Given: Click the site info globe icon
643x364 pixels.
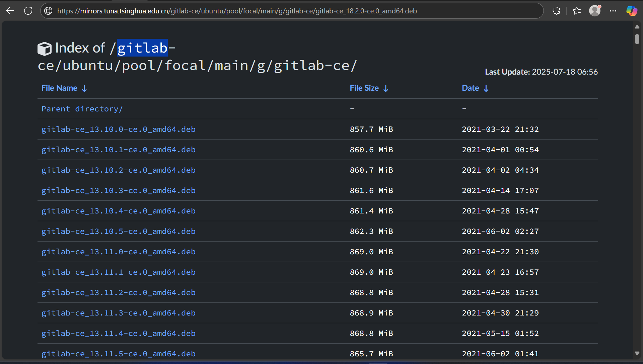Looking at the screenshot, I should click(x=48, y=11).
